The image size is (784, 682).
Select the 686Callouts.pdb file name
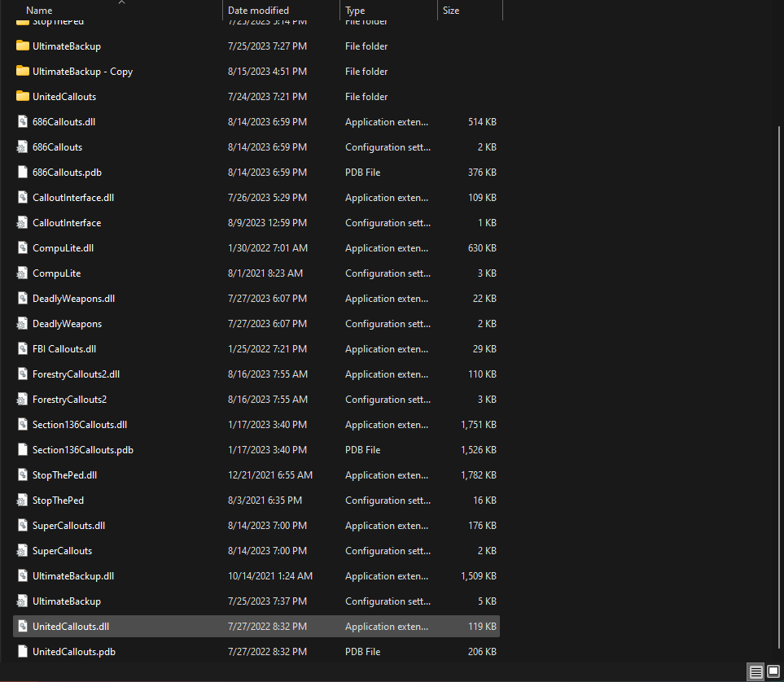(67, 173)
